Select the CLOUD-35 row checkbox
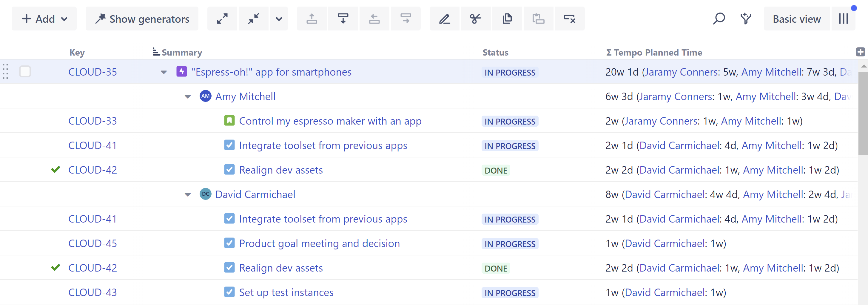Image resolution: width=868 pixels, height=305 pixels. click(25, 71)
